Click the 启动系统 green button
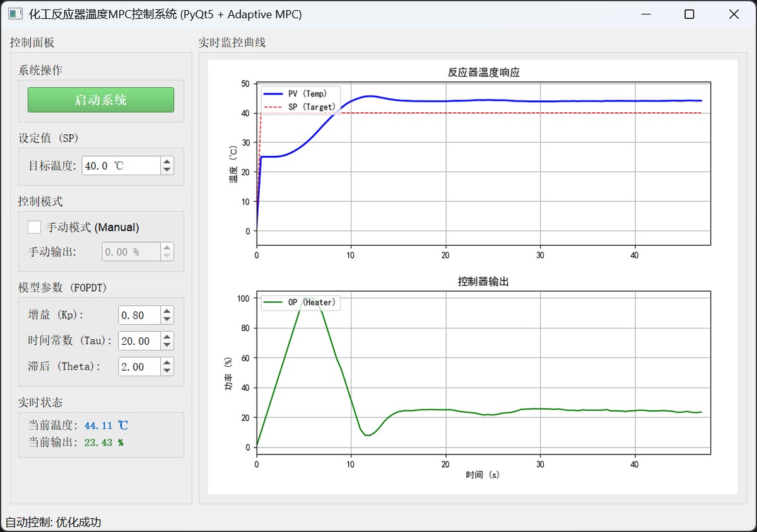Viewport: 757px width, 532px height. pos(101,100)
